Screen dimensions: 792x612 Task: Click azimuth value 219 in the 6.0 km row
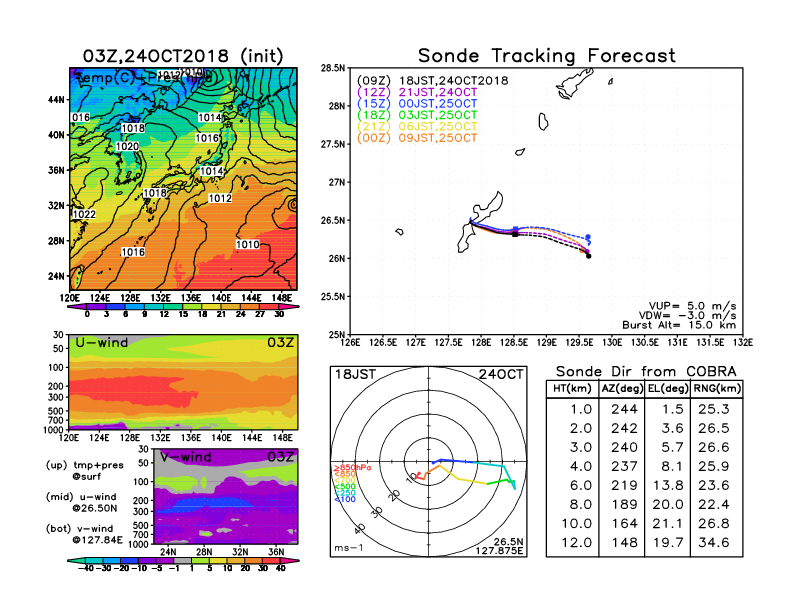tap(624, 485)
